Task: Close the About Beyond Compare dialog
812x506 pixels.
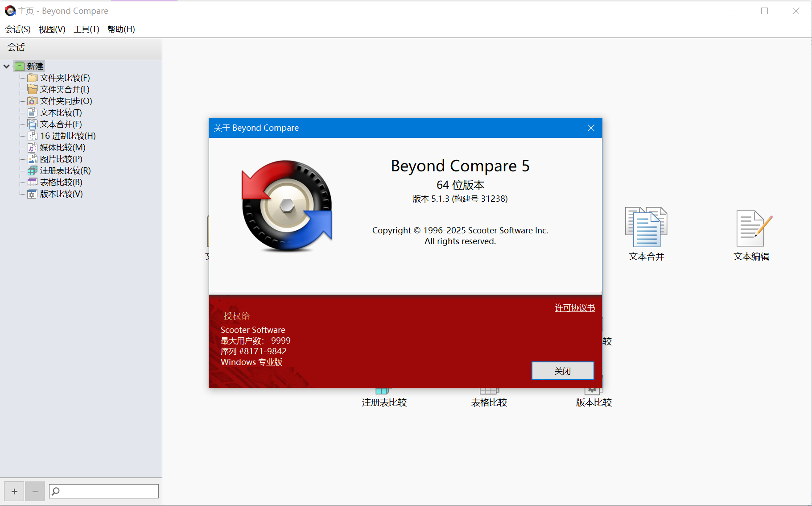Action: [591, 128]
